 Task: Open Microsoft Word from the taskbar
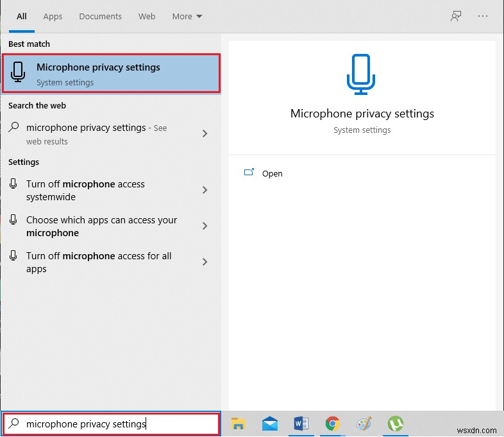[x=301, y=424]
